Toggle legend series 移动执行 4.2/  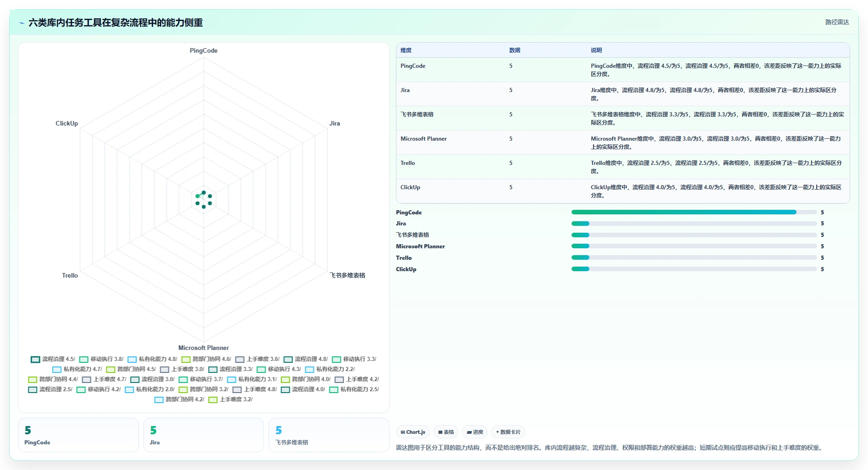click(99, 389)
